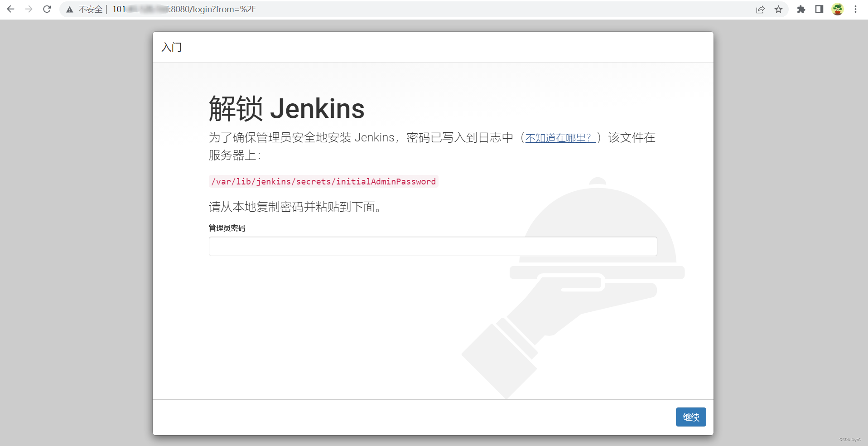This screenshot has height=446, width=868.
Task: Click the 管理员密码 label
Action: tap(227, 228)
